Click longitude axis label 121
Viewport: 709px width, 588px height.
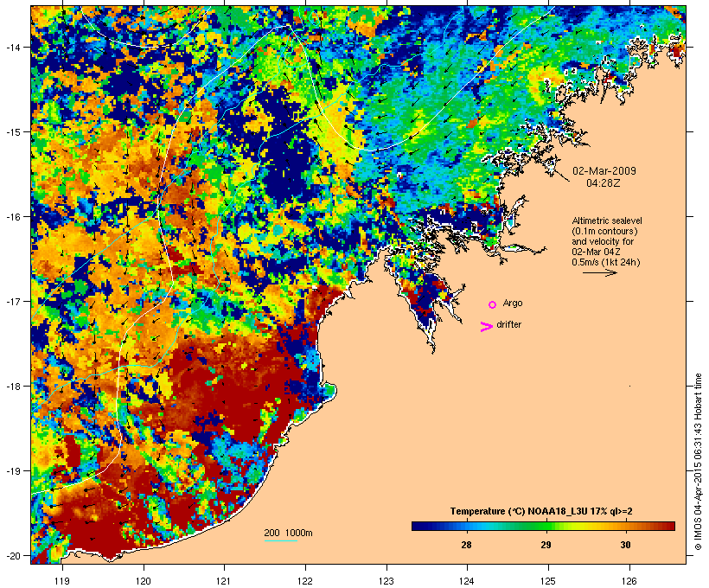pyautogui.click(x=224, y=581)
